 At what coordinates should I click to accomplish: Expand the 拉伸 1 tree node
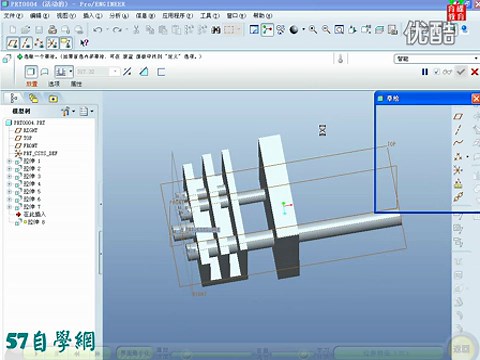[9, 161]
